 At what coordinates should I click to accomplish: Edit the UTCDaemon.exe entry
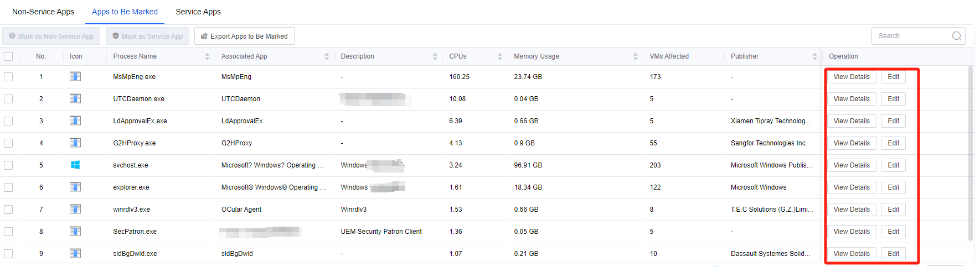[x=894, y=99]
